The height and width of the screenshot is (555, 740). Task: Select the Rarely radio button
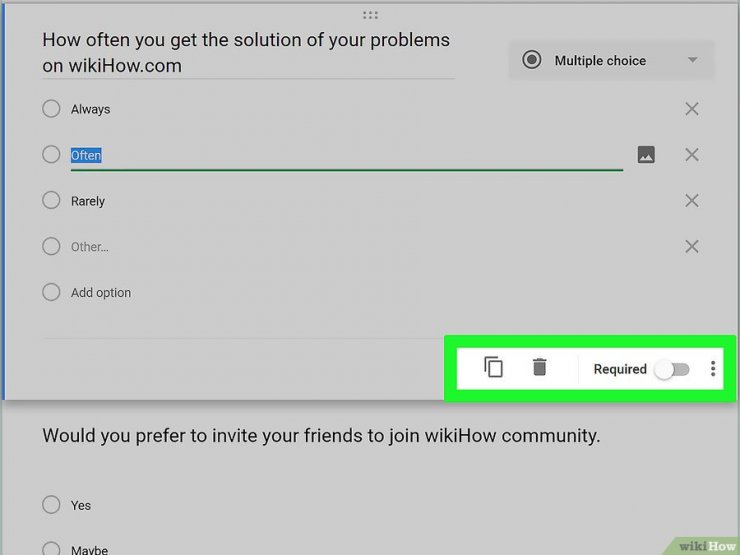point(51,200)
